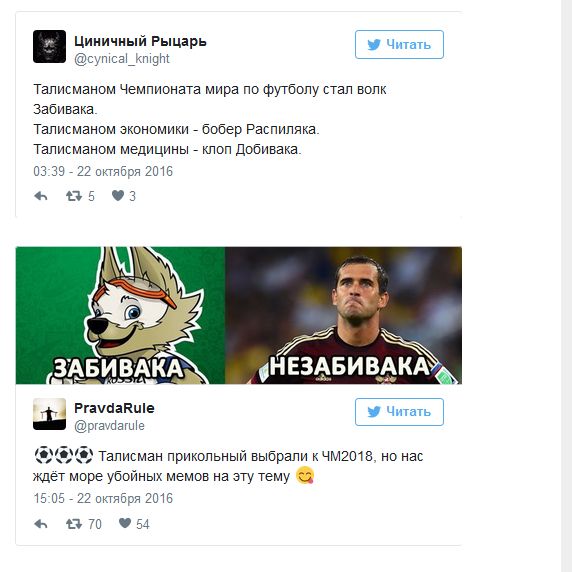This screenshot has height=572, width=572.
Task: Reply to the PravdaRule tweet
Action: [41, 524]
